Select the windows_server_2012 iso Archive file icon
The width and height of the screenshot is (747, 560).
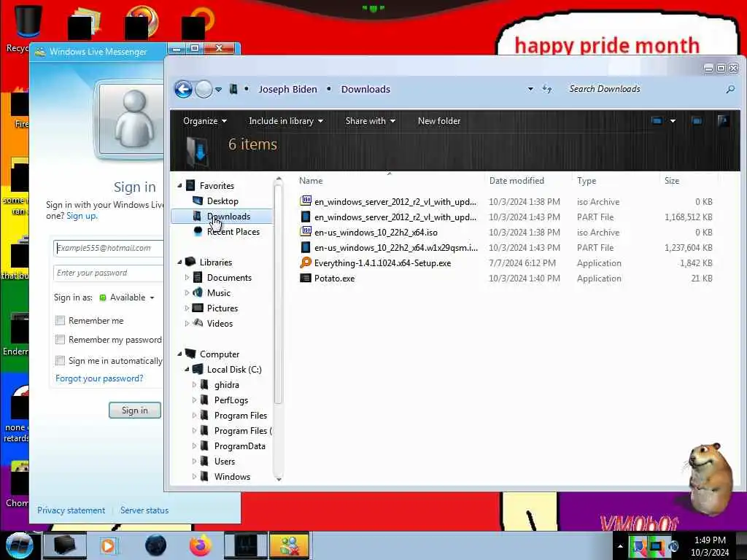(x=306, y=201)
